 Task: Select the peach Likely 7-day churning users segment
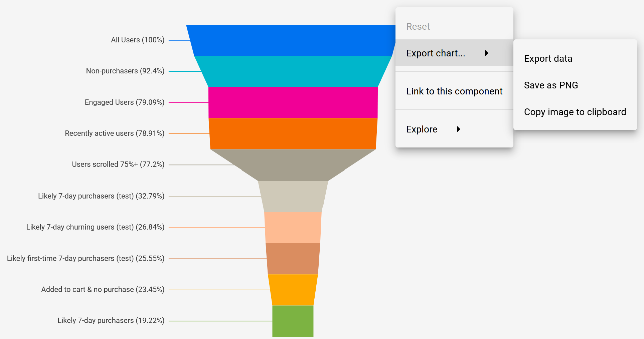pos(293,228)
